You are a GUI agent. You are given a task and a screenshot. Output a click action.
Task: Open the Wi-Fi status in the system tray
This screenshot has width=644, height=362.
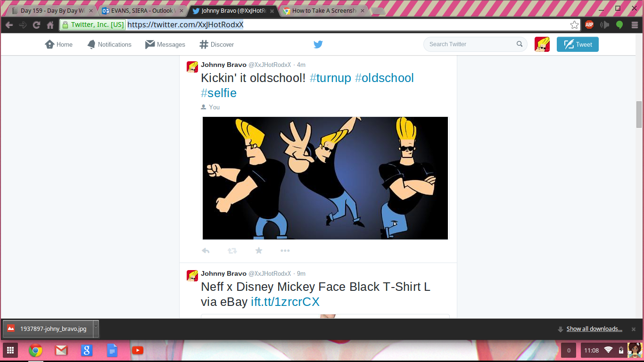coord(608,350)
